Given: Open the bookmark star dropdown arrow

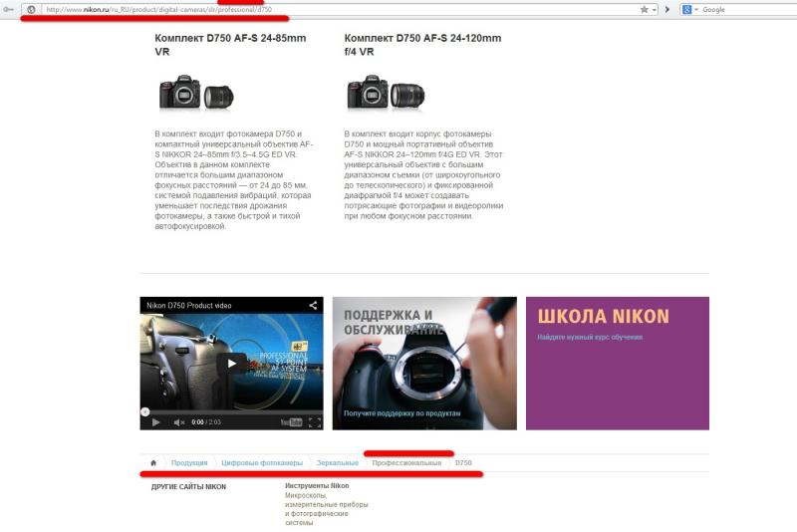Looking at the screenshot, I should pyautogui.click(x=655, y=10).
